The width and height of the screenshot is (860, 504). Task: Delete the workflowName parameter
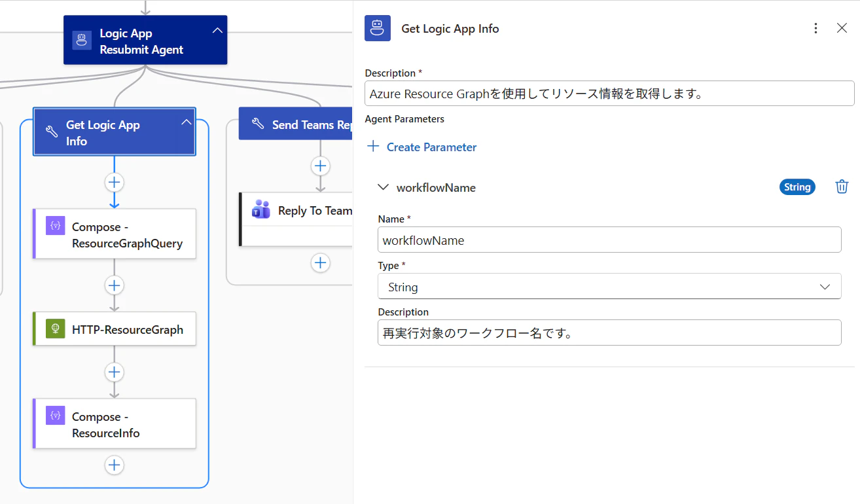click(842, 187)
